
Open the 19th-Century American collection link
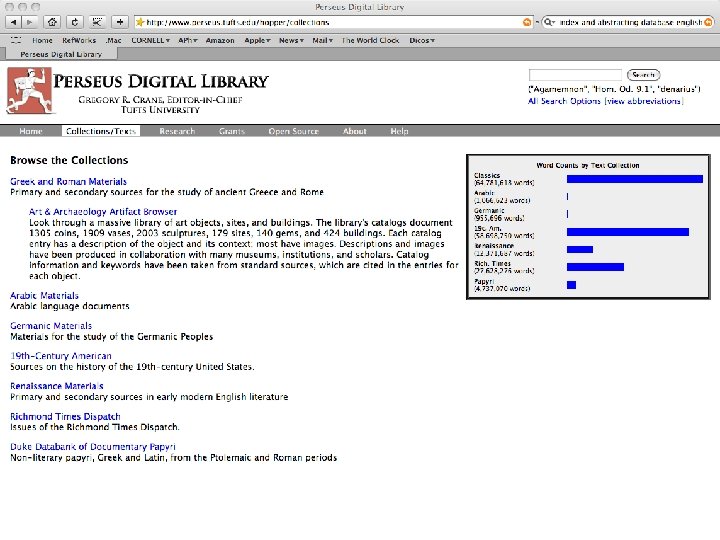click(61, 356)
